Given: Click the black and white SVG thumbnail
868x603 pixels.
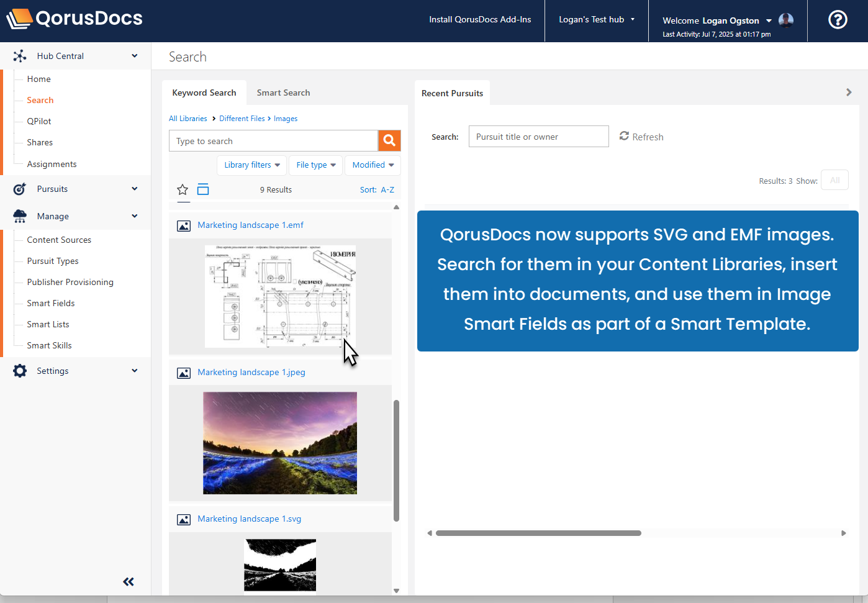Looking at the screenshot, I should pyautogui.click(x=280, y=564).
